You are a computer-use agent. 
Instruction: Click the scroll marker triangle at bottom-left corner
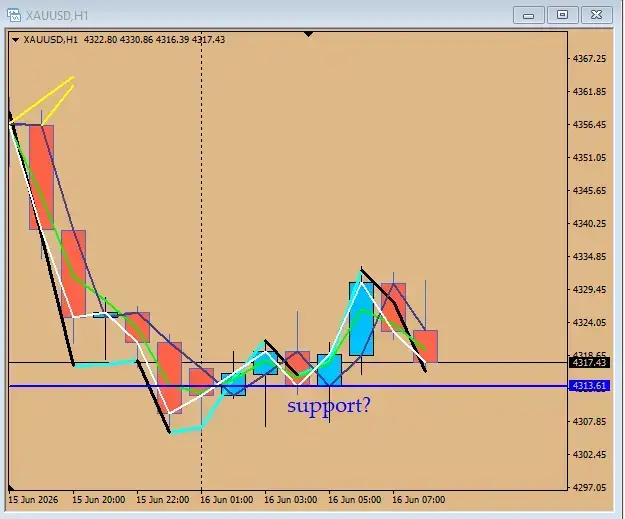pos(11,488)
